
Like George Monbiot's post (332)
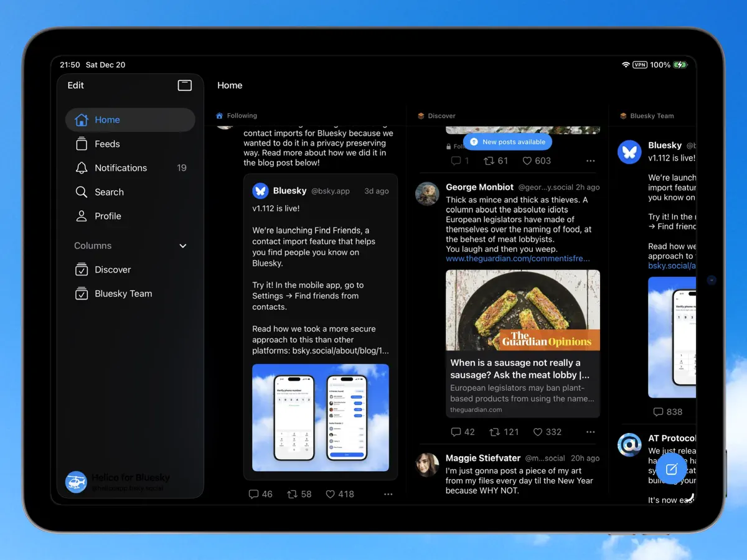(x=547, y=432)
